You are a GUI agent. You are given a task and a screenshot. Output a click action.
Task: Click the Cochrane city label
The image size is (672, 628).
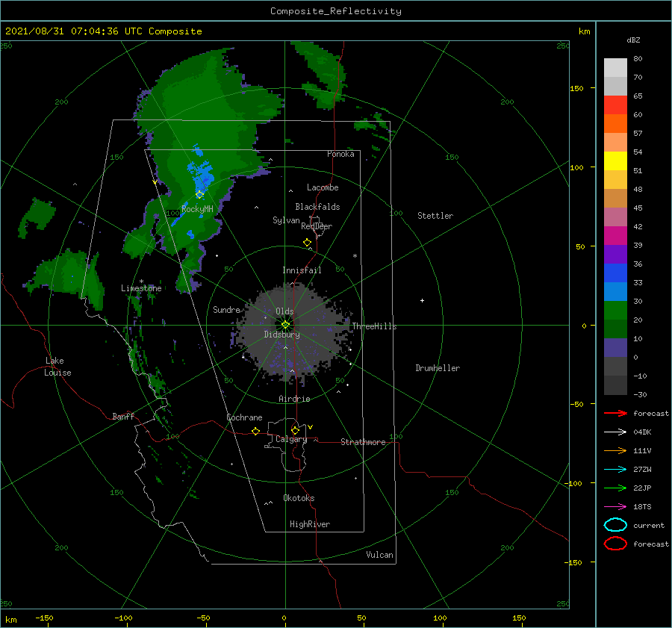[x=244, y=417]
